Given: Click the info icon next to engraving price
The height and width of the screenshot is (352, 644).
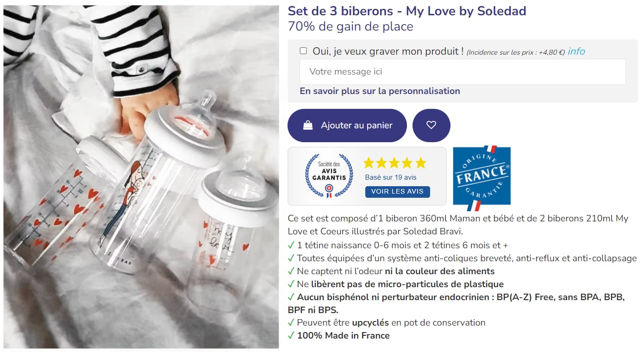Looking at the screenshot, I should coord(576,51).
